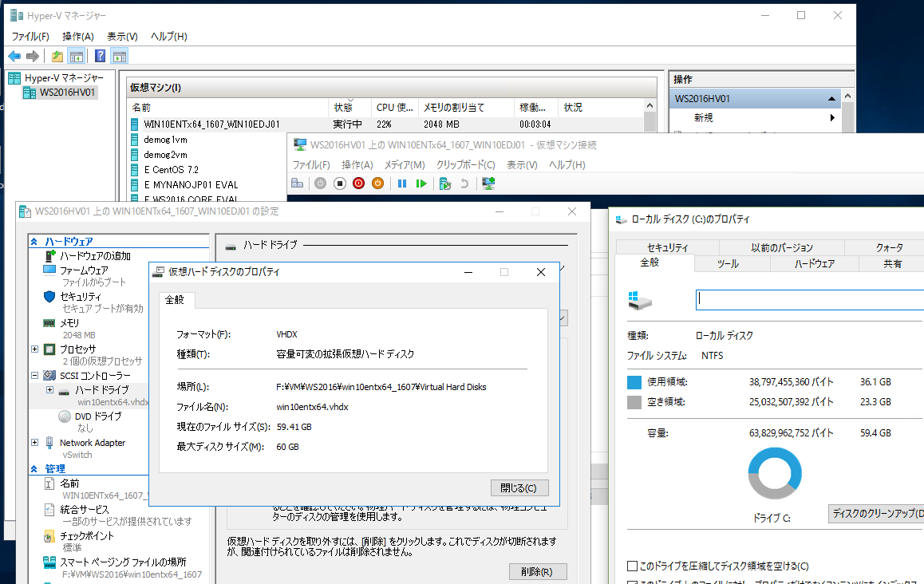Click the Back arrow in Hyper-V Manager toolbar
The image size is (924, 584).
[14, 56]
